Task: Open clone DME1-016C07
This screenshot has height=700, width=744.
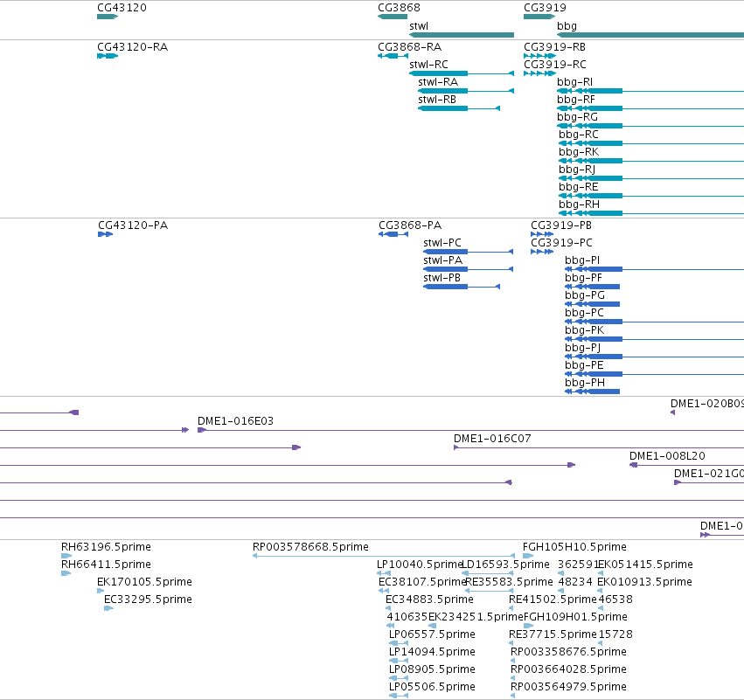Action: tap(492, 439)
